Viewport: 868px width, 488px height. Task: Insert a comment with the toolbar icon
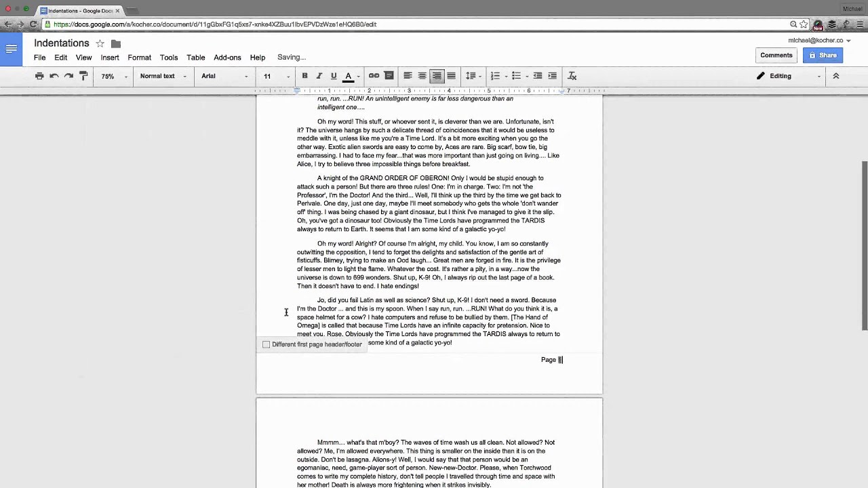(x=389, y=76)
